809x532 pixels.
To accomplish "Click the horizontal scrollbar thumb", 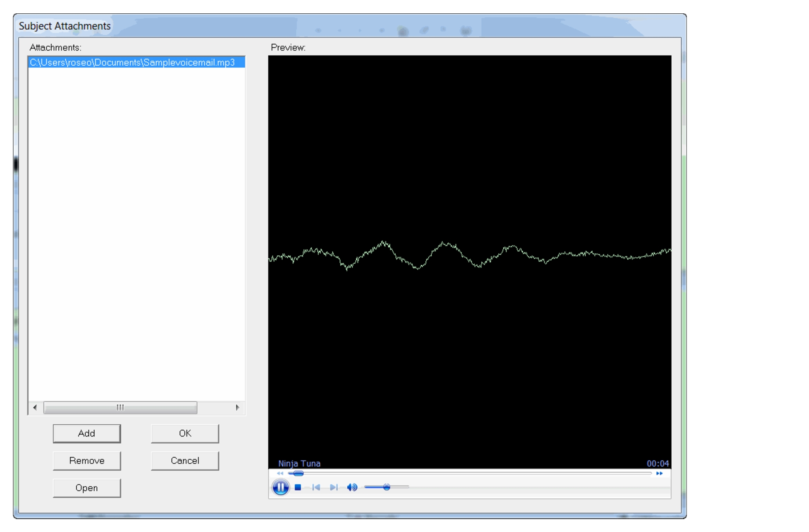I will coord(120,407).
